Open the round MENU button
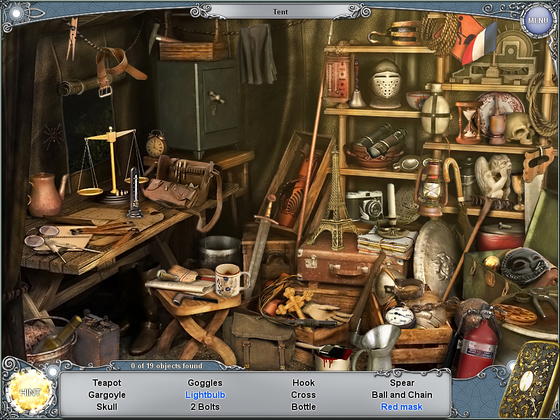The height and width of the screenshot is (420, 560). pos(538,20)
